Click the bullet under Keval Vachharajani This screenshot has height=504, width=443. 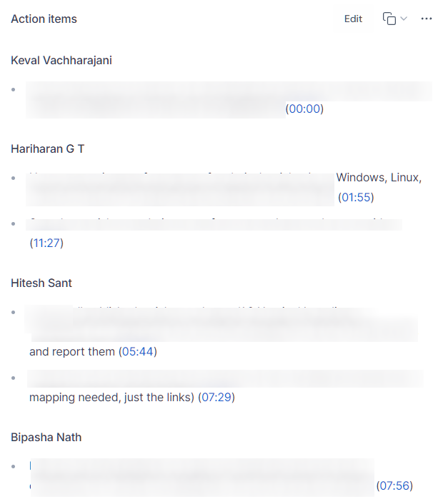13,89
